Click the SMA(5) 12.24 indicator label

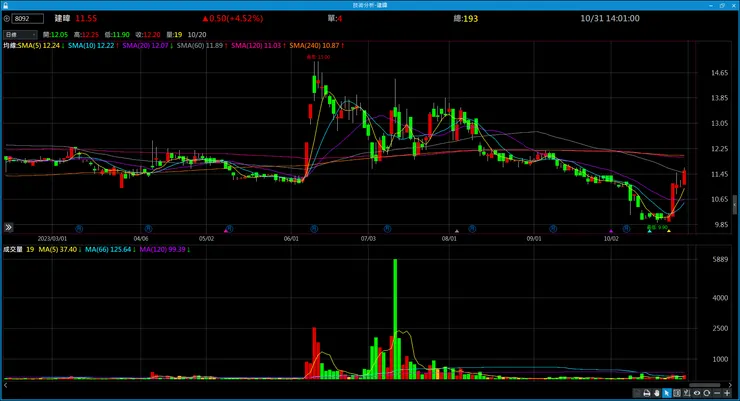coord(41,45)
